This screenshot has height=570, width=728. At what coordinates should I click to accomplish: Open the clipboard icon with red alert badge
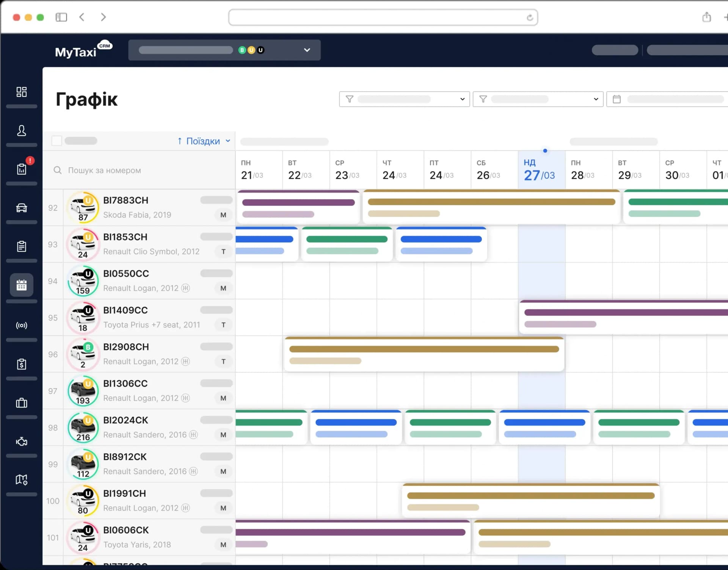[22, 169]
